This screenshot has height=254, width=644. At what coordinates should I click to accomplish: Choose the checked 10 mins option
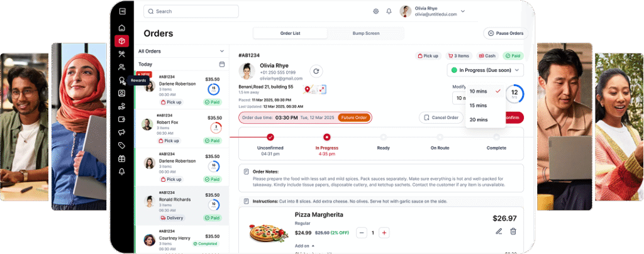point(486,91)
